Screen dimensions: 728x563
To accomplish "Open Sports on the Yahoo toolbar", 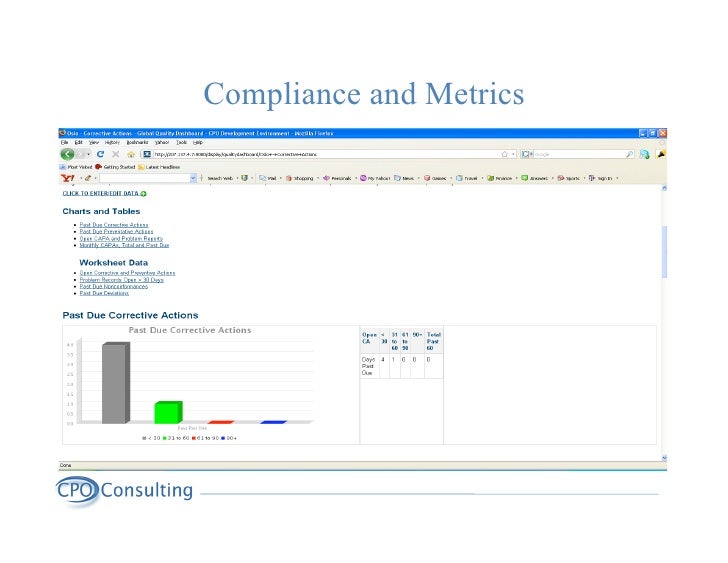I will pos(569,178).
